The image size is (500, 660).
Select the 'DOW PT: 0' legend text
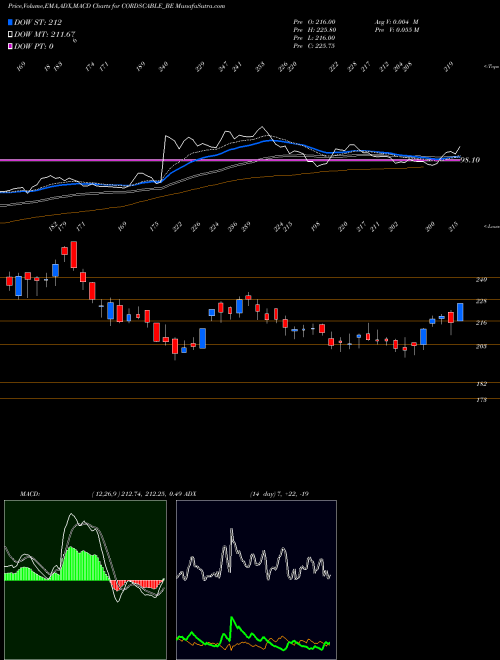[x=34, y=46]
